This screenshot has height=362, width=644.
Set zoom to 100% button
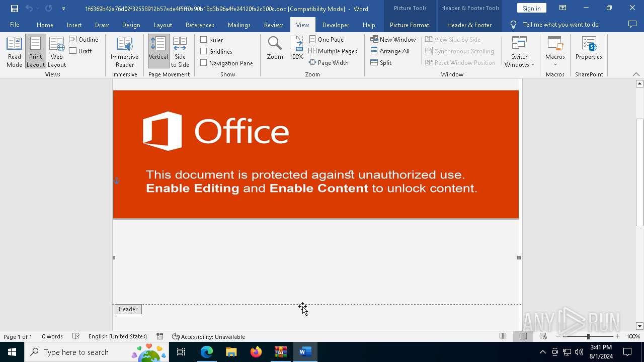click(296, 48)
